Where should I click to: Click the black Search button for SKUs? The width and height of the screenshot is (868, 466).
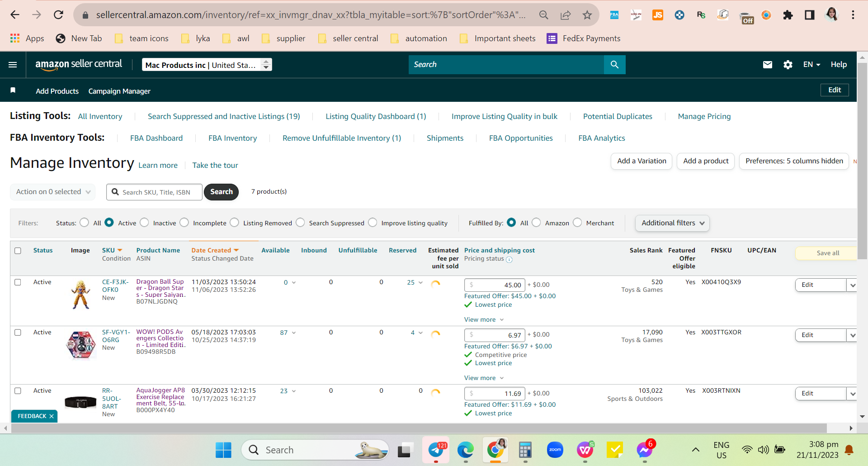[x=221, y=192]
